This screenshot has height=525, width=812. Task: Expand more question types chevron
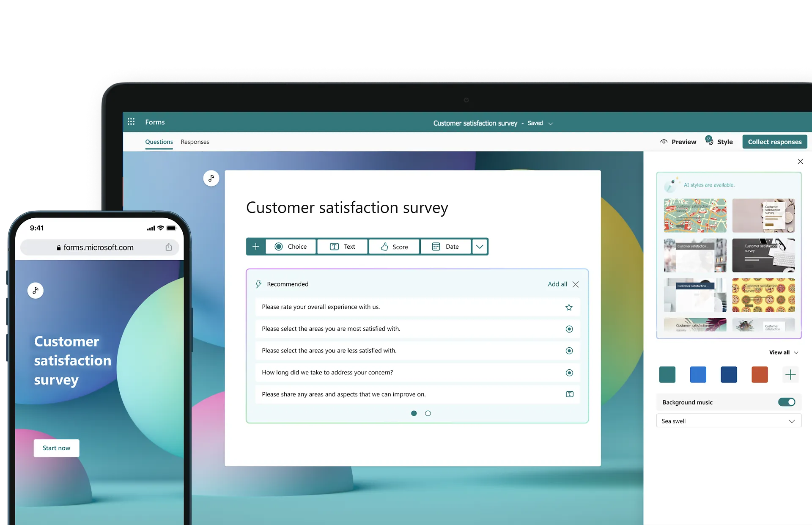point(480,247)
